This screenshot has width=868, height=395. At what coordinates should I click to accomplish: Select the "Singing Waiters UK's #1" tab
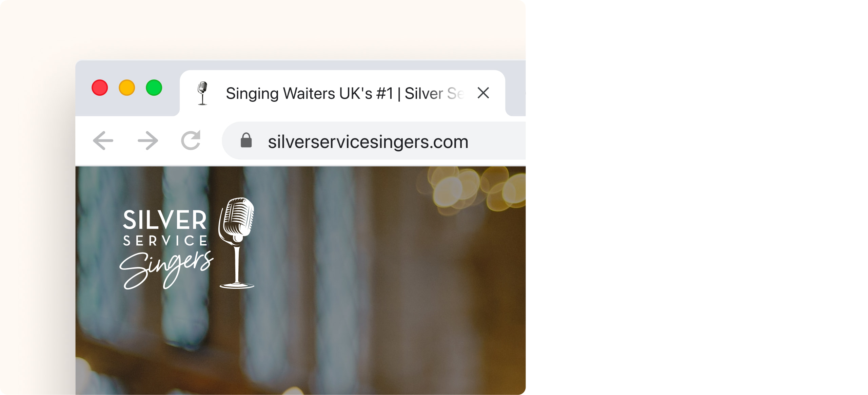(x=342, y=93)
